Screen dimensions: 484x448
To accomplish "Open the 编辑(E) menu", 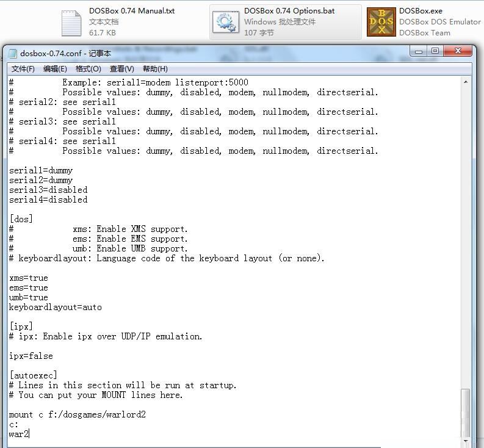I will coord(55,69).
